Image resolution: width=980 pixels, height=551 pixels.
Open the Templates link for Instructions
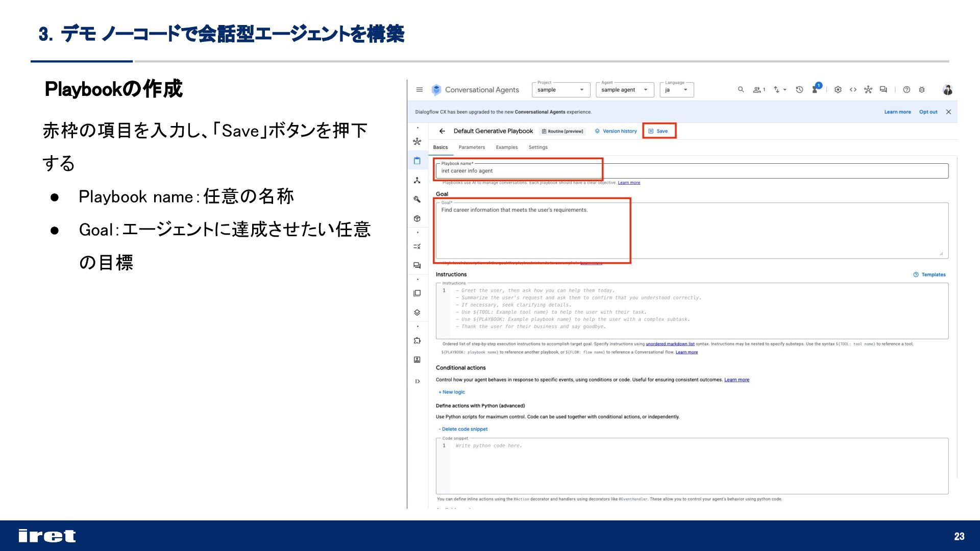(x=929, y=274)
